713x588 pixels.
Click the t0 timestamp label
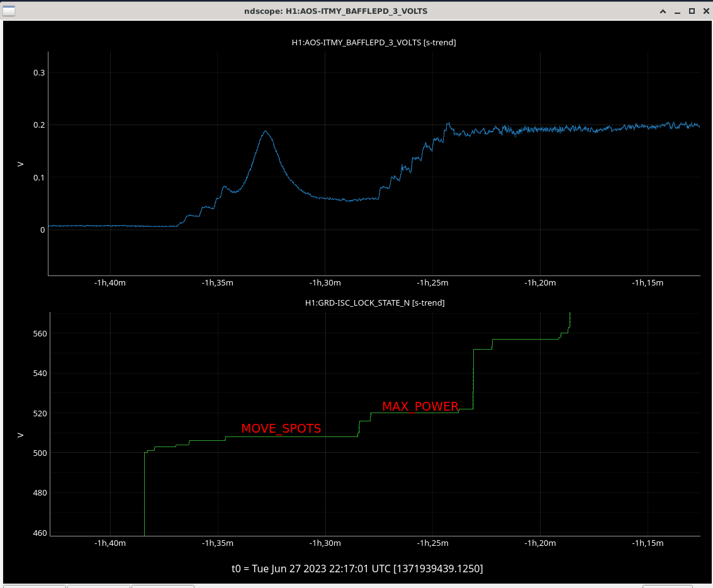click(357, 569)
